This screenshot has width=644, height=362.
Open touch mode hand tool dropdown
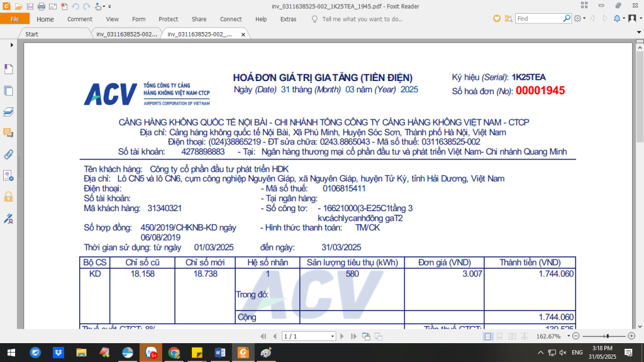[100, 6]
